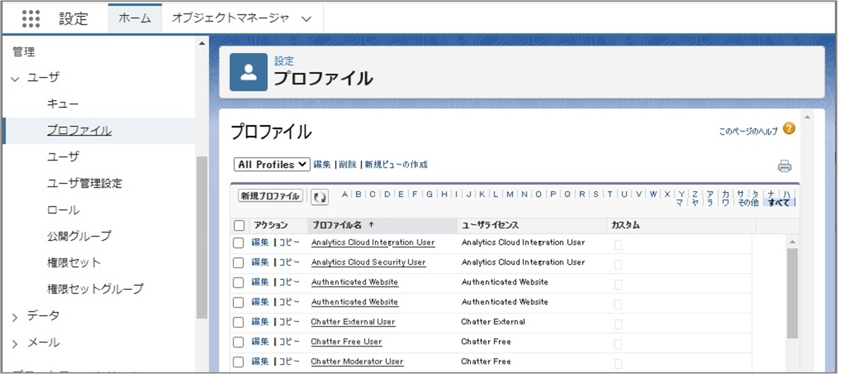Screen dimensions: 868x376
Task: Select プロファイル in the sidebar
Action: click(x=79, y=130)
